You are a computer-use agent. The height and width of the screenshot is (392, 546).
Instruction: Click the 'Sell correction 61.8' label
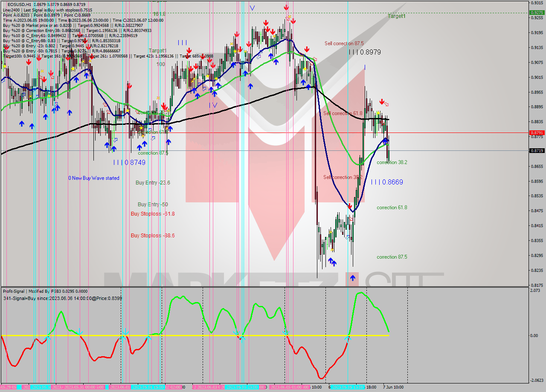(343, 113)
